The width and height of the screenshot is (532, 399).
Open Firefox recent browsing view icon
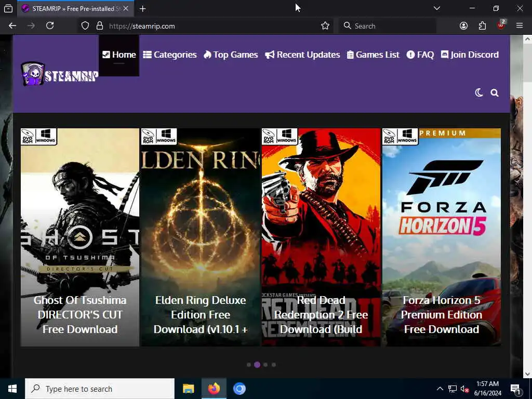(x=8, y=8)
